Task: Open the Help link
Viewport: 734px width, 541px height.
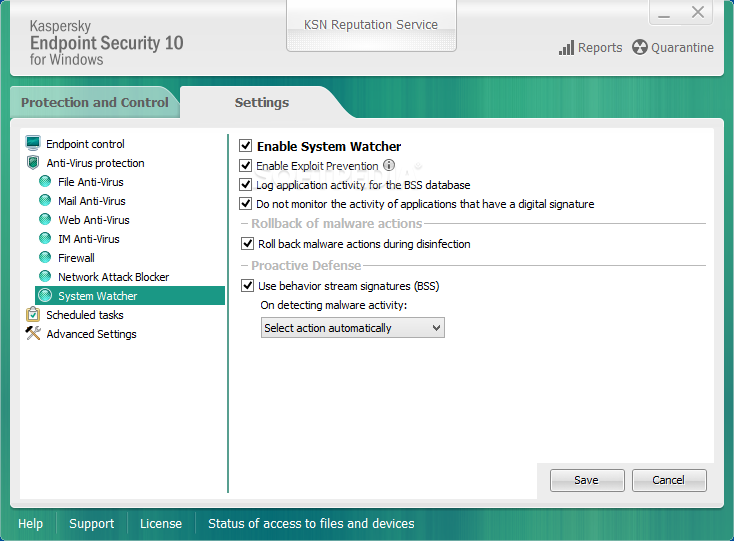Action: coord(30,523)
